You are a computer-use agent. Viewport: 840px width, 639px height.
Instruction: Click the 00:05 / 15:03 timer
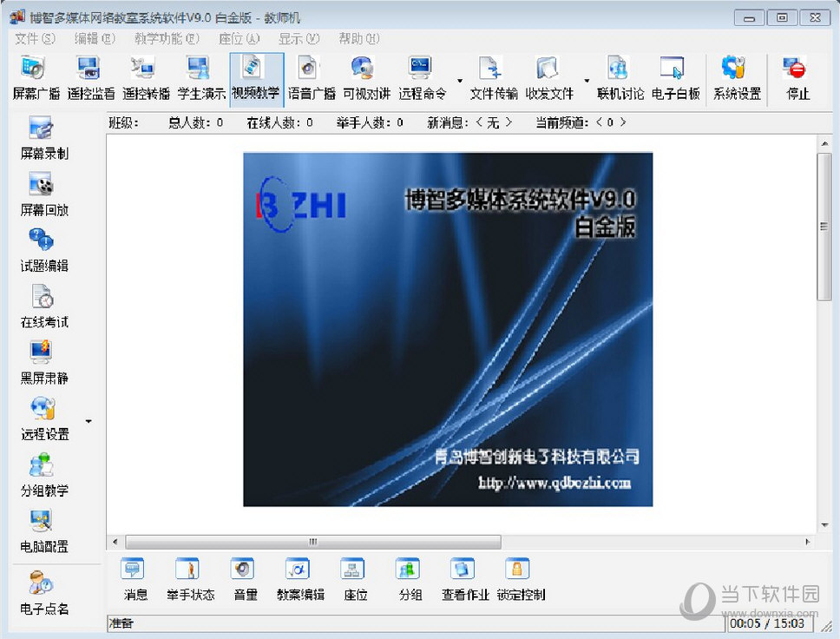766,623
